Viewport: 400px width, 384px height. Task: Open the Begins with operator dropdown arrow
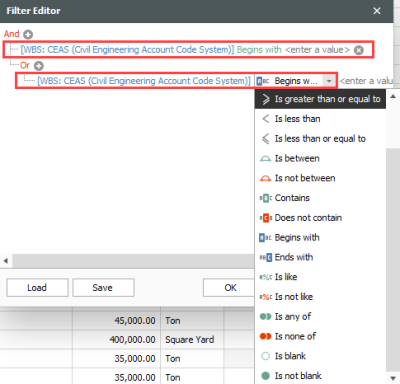329,81
